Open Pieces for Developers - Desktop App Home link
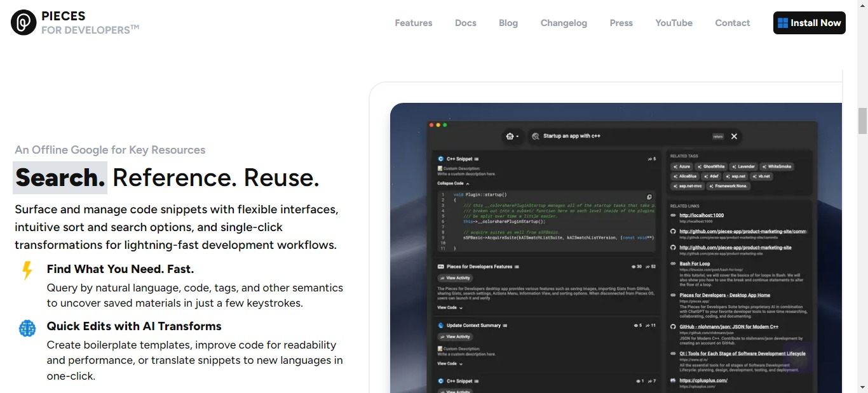The image size is (868, 393). 724,295
